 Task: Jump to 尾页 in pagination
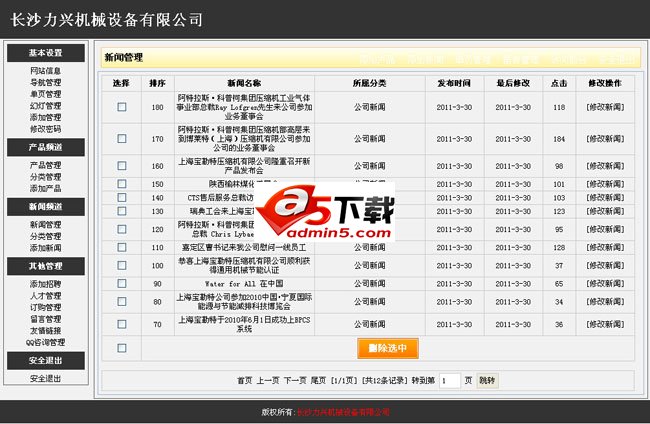click(x=318, y=380)
